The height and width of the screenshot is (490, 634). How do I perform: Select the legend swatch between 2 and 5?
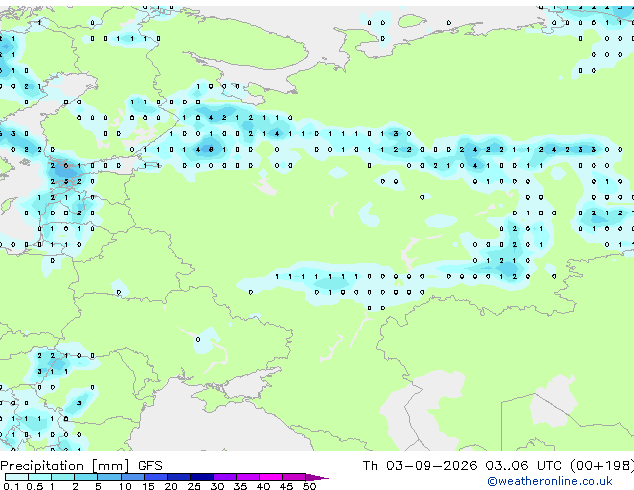(86, 477)
